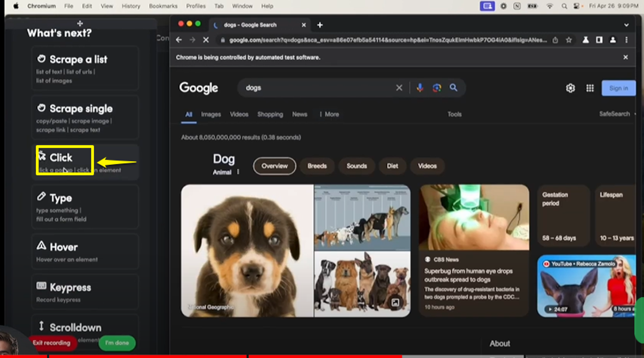Screen dimensions: 644x358
Task: Select the Keypress action card
Action: click(85, 292)
